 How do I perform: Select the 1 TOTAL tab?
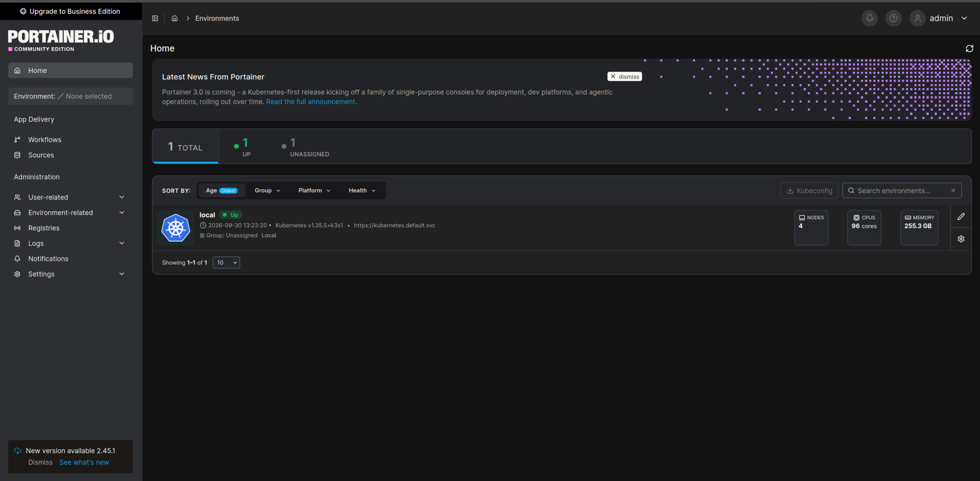(x=185, y=146)
